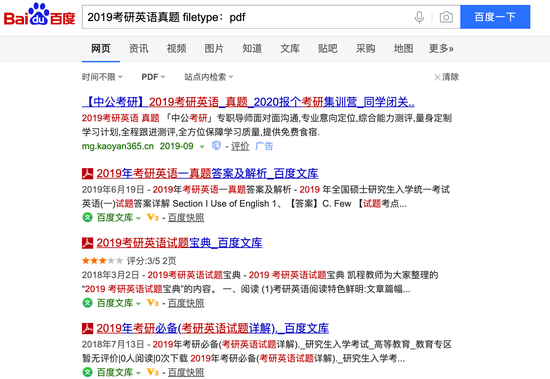Click the Baidu logo
The width and height of the screenshot is (550, 379).
pyautogui.click(x=40, y=15)
